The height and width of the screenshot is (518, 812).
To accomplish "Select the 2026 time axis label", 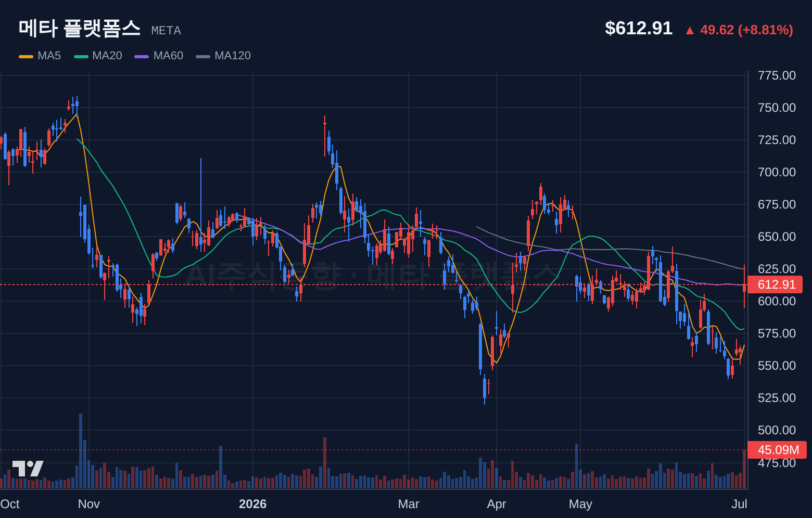I will click(252, 504).
